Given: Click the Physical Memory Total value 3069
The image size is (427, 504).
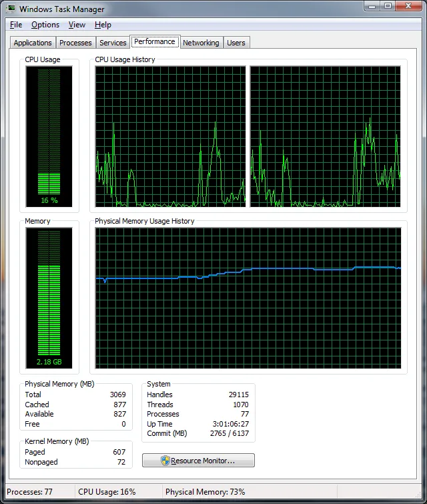Looking at the screenshot, I should pyautogui.click(x=118, y=395).
